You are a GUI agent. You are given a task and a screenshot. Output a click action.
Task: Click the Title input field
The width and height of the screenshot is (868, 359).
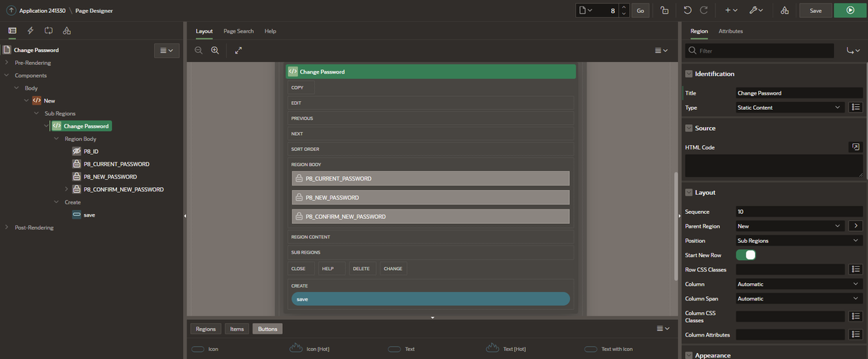799,92
